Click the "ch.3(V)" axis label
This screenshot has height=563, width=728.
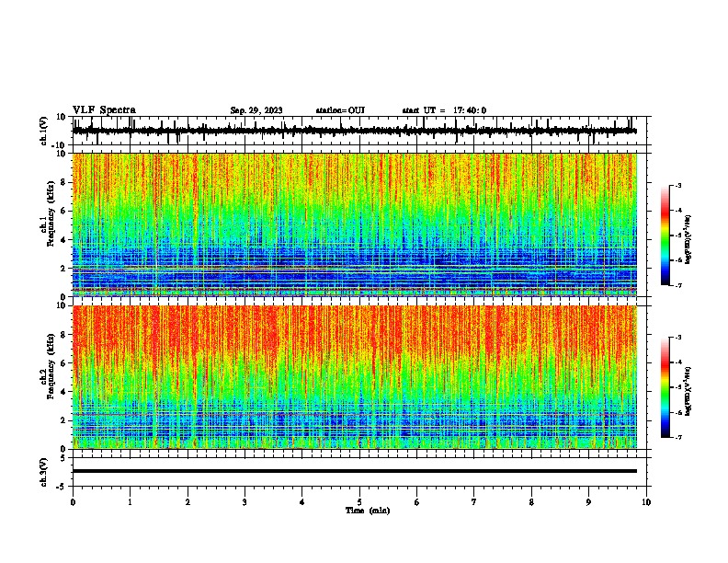[44, 472]
